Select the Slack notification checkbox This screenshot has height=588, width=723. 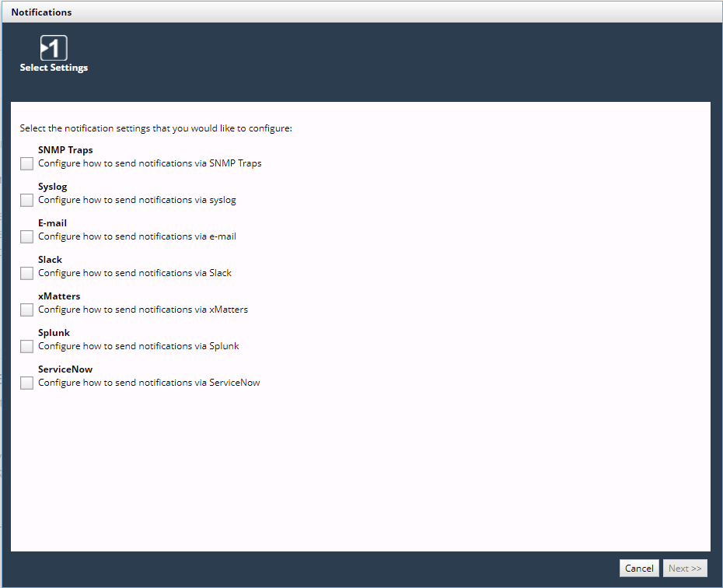pyautogui.click(x=27, y=274)
